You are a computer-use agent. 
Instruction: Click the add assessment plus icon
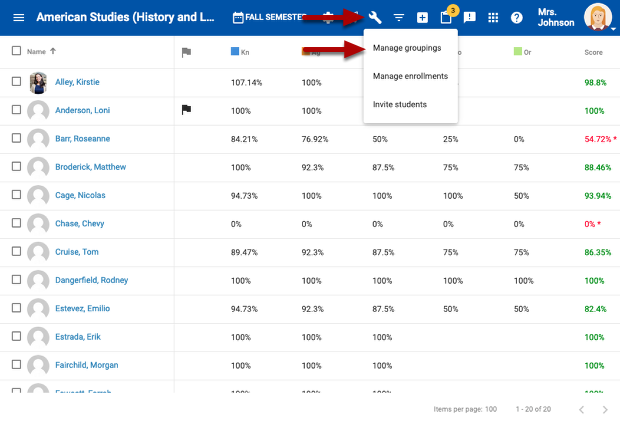click(x=422, y=17)
